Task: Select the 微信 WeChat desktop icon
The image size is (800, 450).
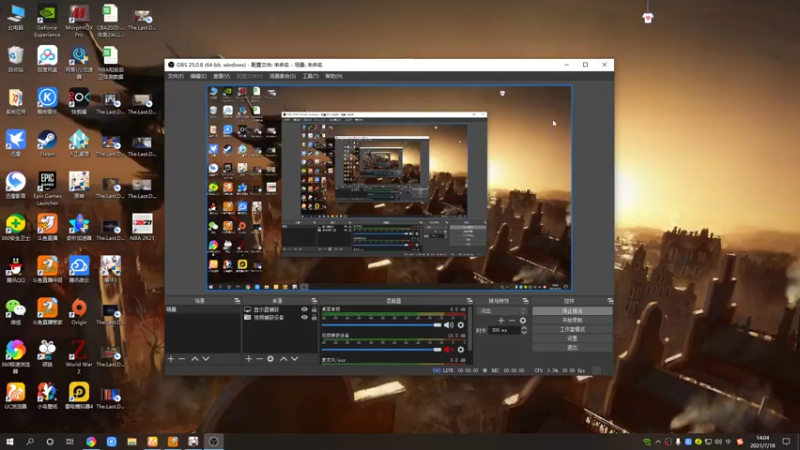Action: 15,312
